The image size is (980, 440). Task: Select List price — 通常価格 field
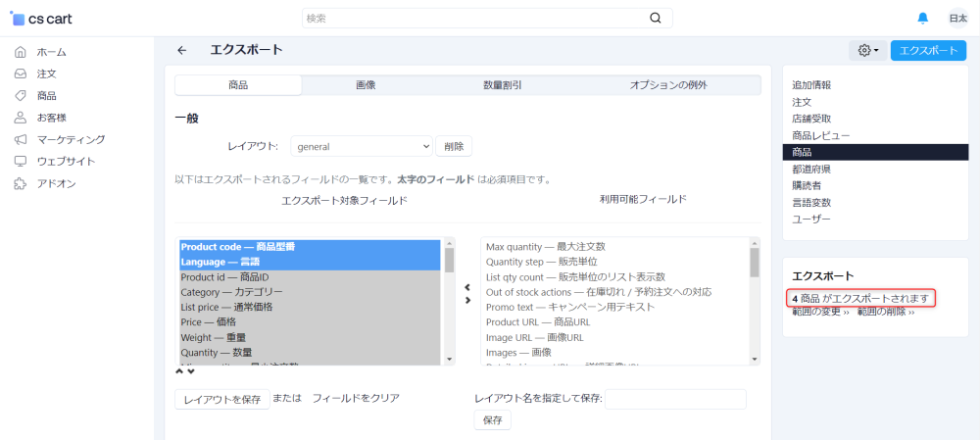coord(312,307)
